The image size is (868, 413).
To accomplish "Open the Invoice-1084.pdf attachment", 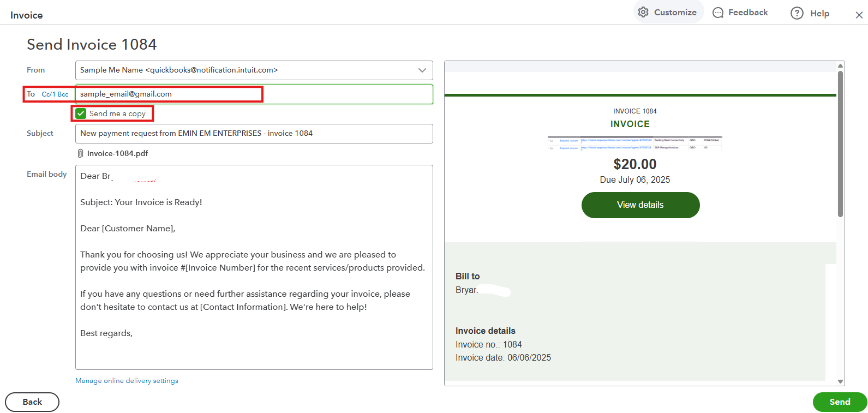I will click(117, 153).
